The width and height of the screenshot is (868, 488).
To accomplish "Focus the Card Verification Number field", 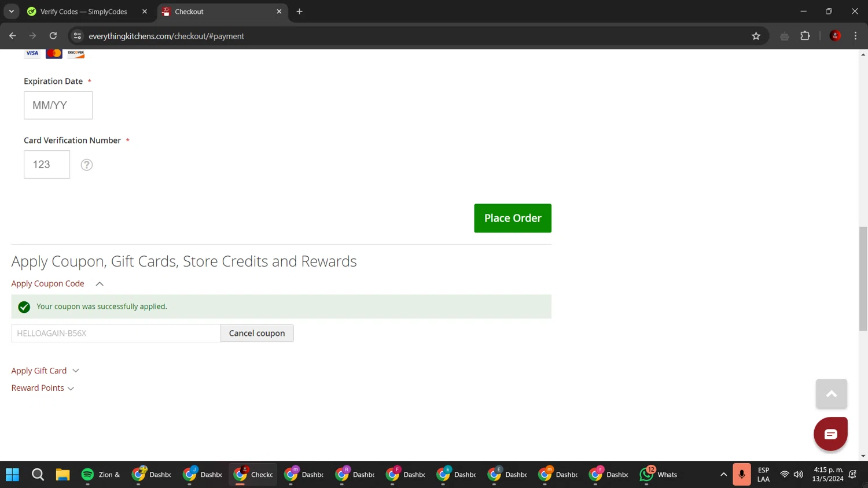I will (x=47, y=164).
